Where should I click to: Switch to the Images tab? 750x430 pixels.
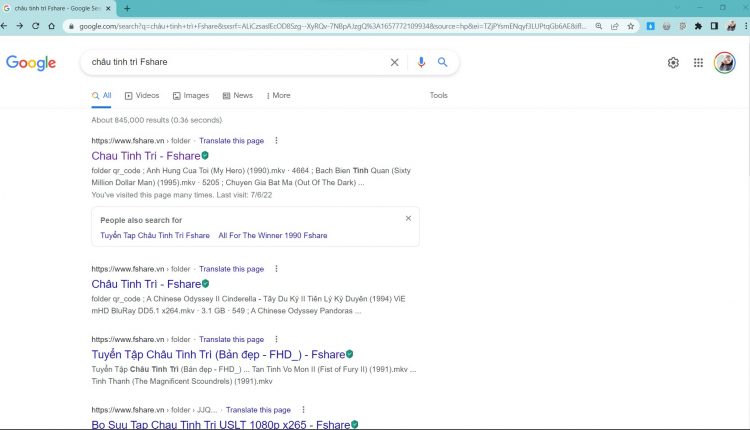pyautogui.click(x=191, y=96)
